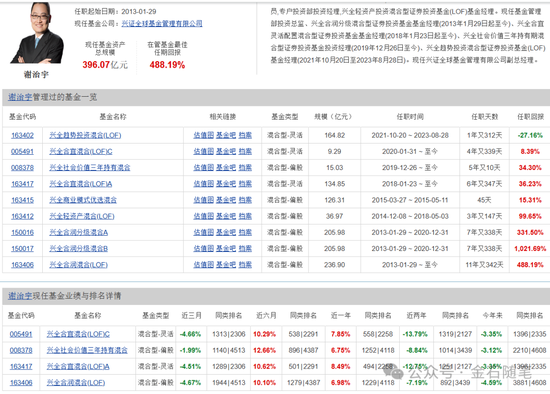Open 兴全轻资产混合(LOF) fund link

click(x=82, y=216)
